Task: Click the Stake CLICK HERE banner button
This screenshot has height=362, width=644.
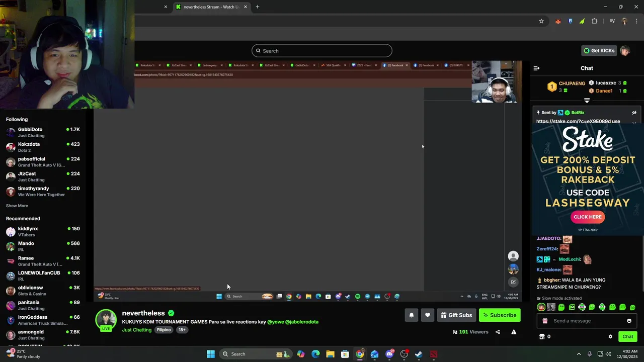Action: [x=587, y=217]
